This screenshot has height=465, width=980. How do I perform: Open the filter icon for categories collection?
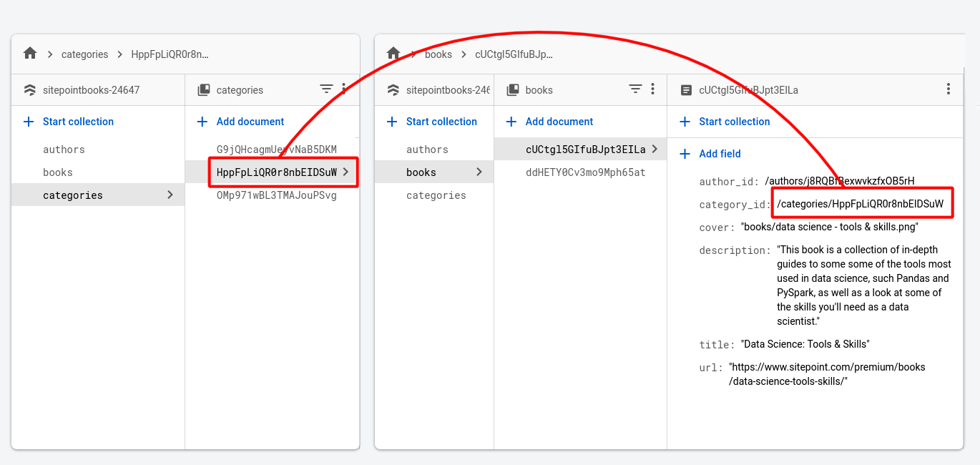coord(326,89)
